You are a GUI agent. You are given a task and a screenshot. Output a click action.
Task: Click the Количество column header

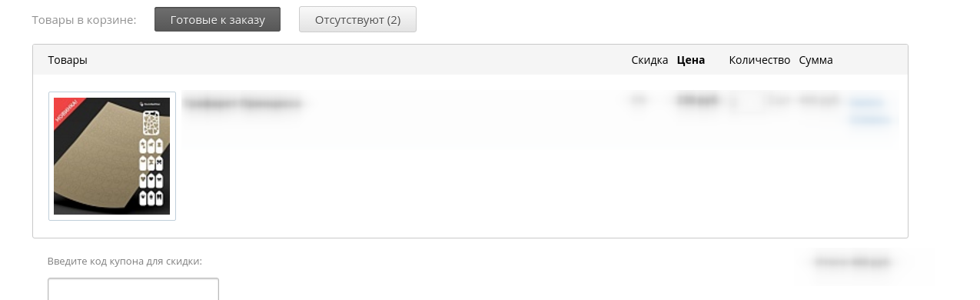(759, 60)
